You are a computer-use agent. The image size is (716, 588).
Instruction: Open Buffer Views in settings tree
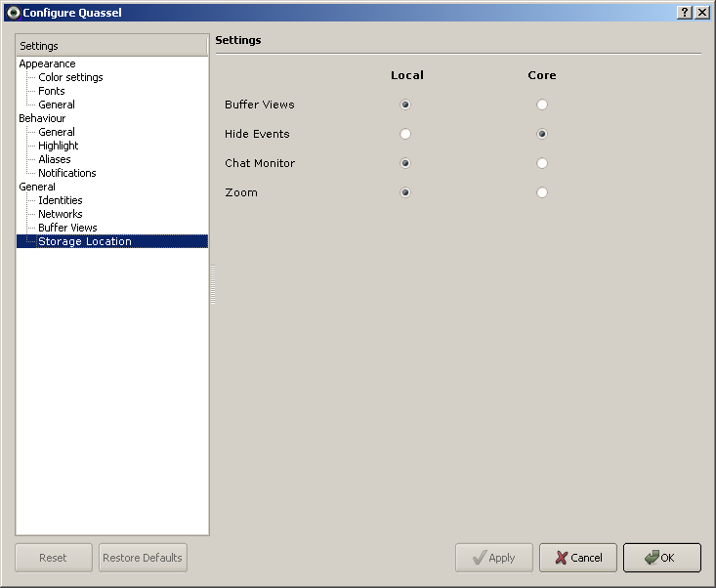point(67,228)
